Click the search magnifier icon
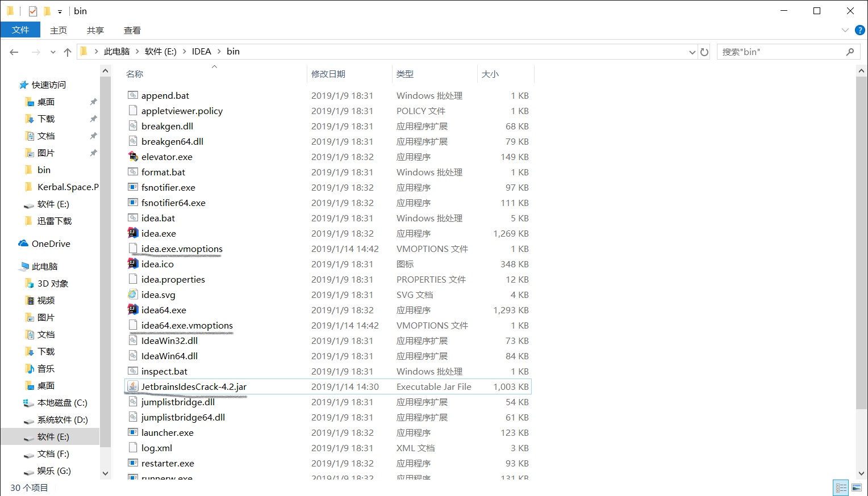 click(x=850, y=52)
